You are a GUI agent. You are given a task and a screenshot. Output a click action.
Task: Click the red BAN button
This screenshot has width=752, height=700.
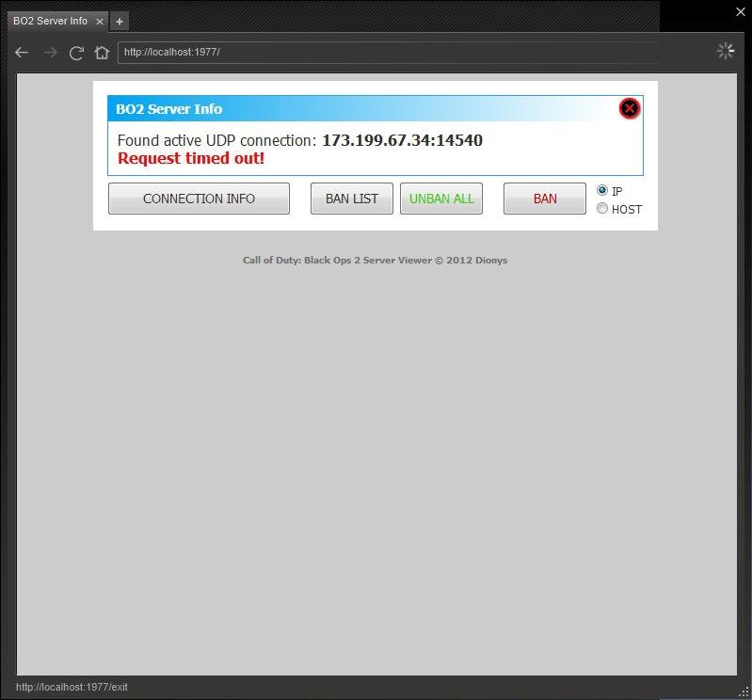coord(545,199)
